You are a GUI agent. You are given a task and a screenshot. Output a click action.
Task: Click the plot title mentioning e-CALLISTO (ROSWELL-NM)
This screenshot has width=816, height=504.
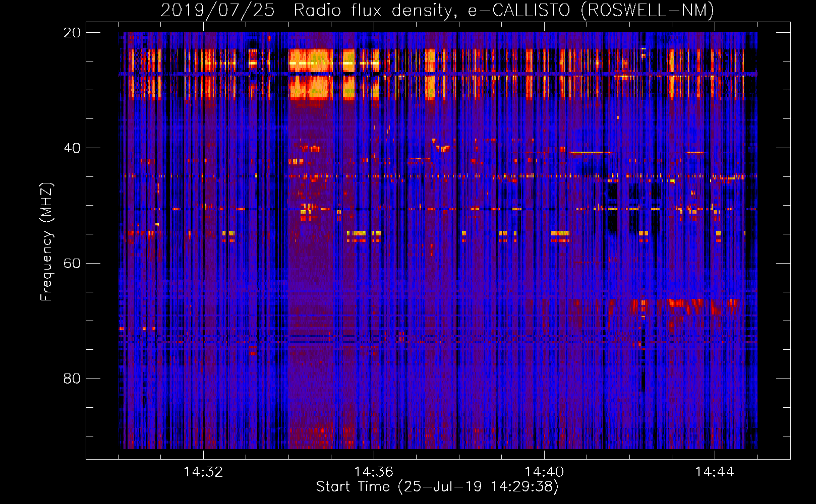click(x=437, y=11)
